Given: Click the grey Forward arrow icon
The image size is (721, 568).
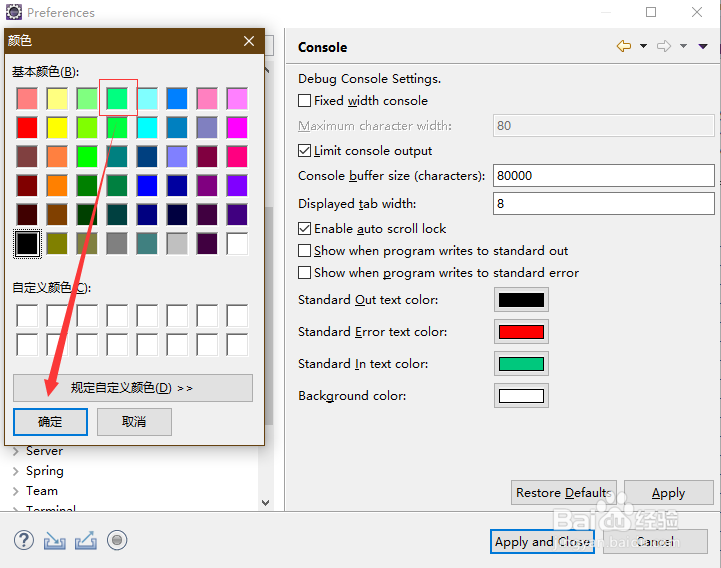Looking at the screenshot, I should 664,46.
